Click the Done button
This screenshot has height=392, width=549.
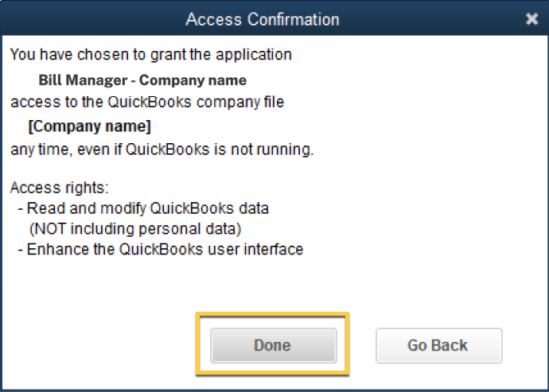[272, 346]
